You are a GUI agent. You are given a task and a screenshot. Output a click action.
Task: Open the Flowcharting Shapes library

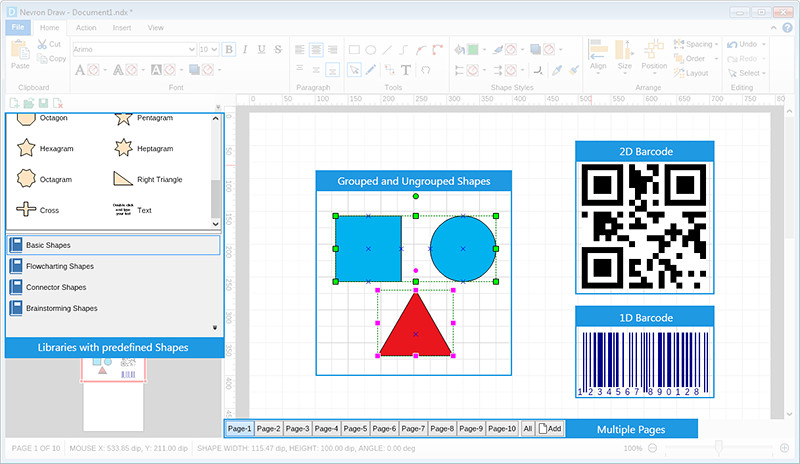click(60, 266)
